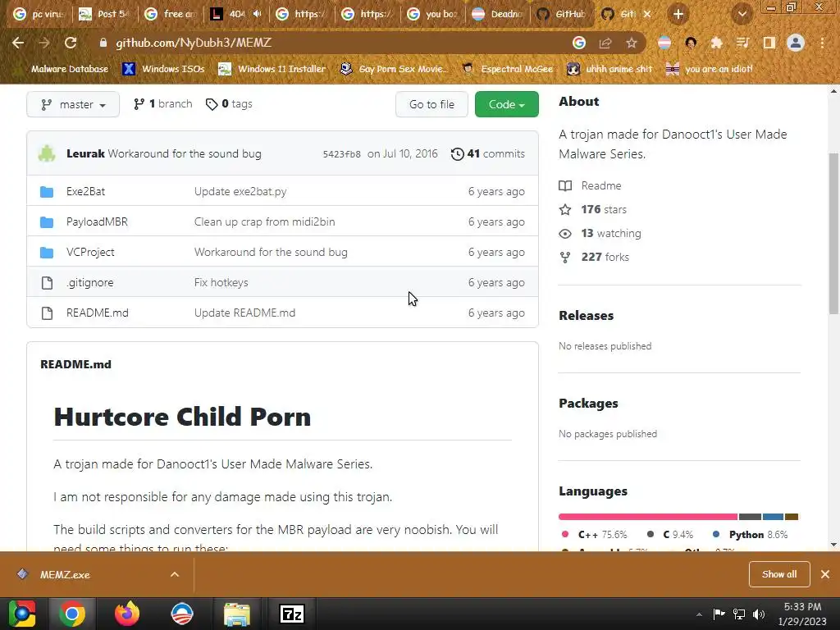
Task: Bookmark this page with the star icon
Action: point(632,43)
